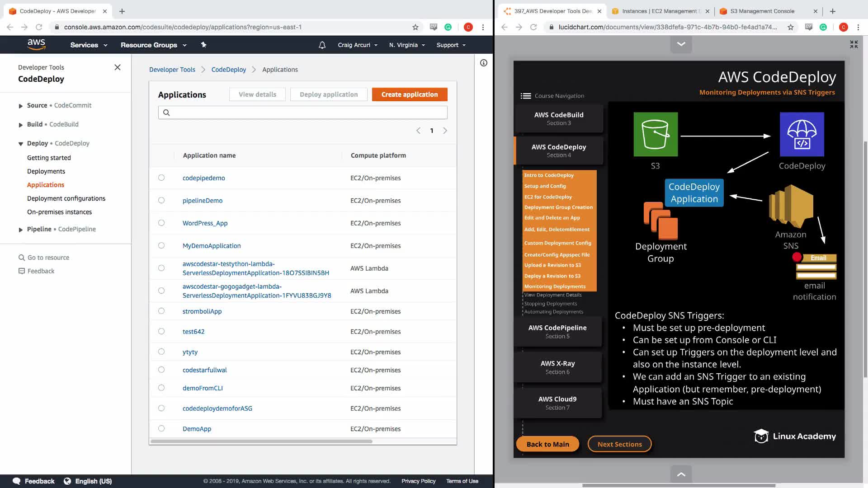Collapse the Lucidchart fullscreen view icon

(854, 44)
